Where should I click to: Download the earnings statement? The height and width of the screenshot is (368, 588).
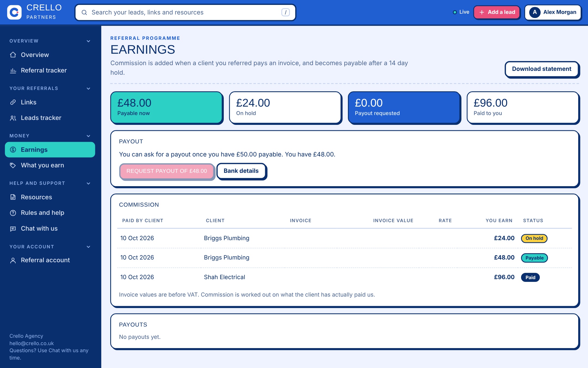coord(542,69)
